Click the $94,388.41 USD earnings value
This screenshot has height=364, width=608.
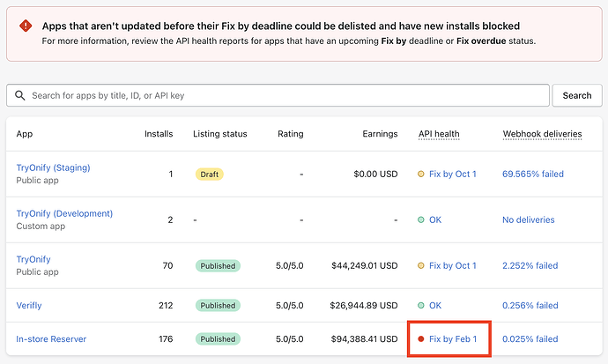point(364,338)
